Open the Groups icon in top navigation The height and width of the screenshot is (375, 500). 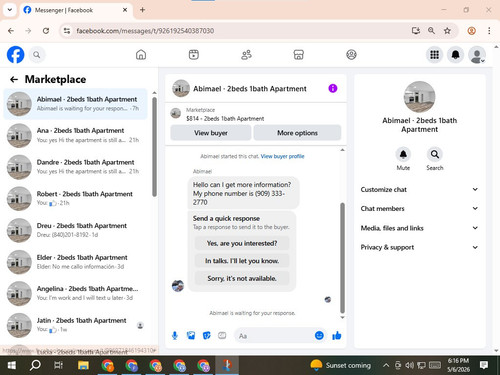351,55
